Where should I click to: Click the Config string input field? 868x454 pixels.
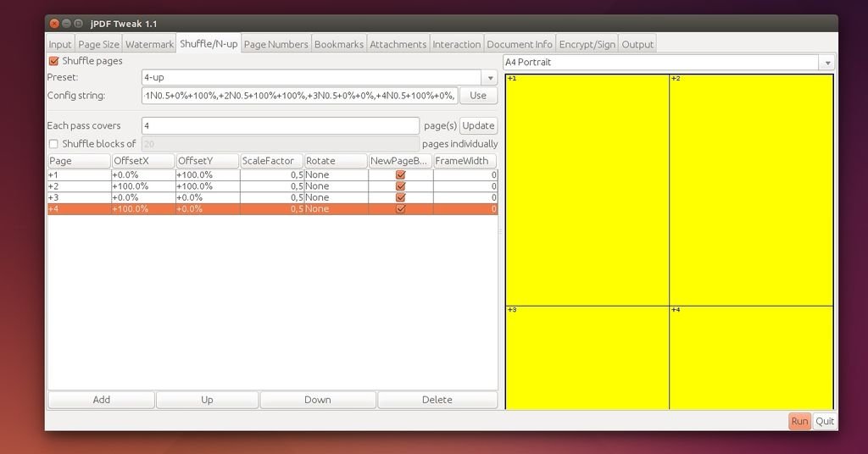tap(299, 96)
